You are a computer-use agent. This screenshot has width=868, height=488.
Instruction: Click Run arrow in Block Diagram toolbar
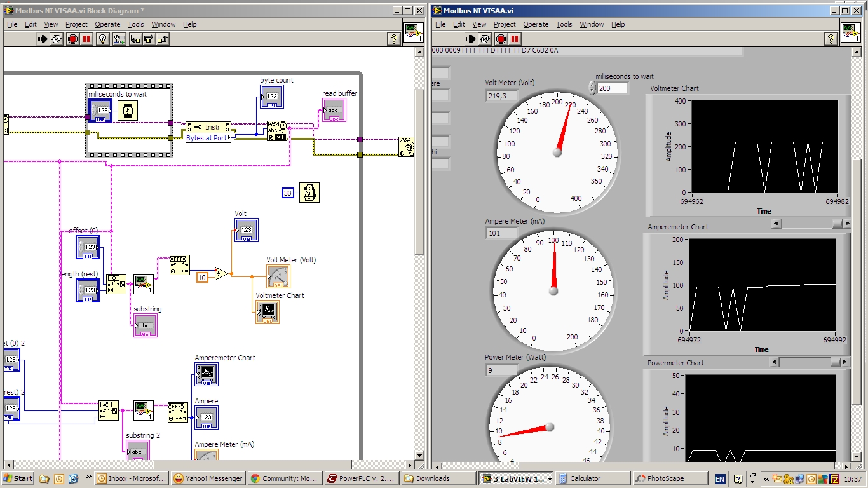coord(43,39)
